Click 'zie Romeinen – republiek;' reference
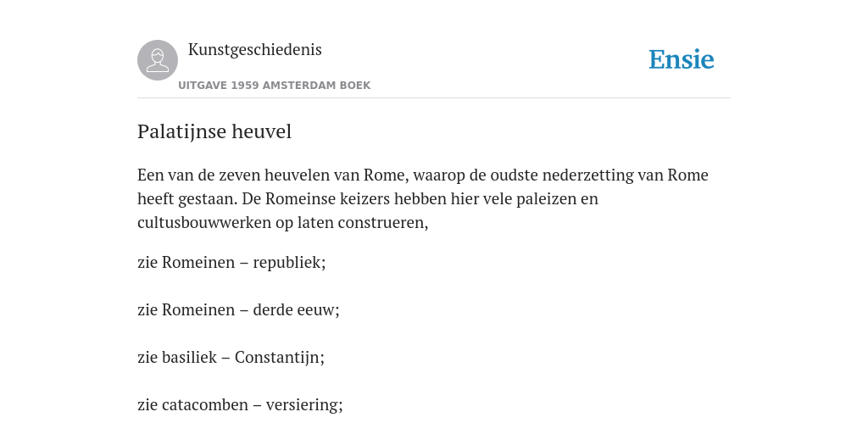This screenshot has height=434, width=868. coord(231,262)
